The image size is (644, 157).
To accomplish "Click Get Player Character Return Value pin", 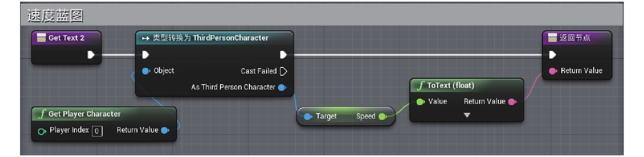I will 165,130.
